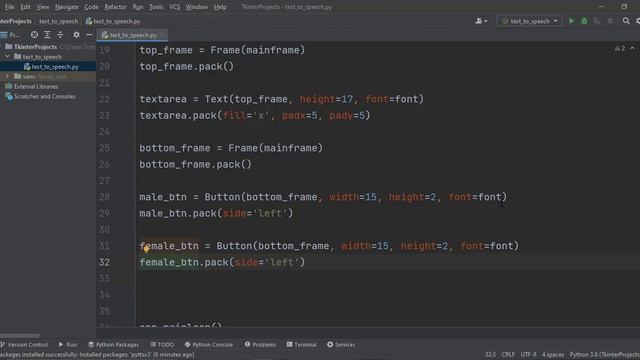Viewport: 640px width, 360px height.
Task: Click the CRLF line separator indicator
Action: (508, 355)
